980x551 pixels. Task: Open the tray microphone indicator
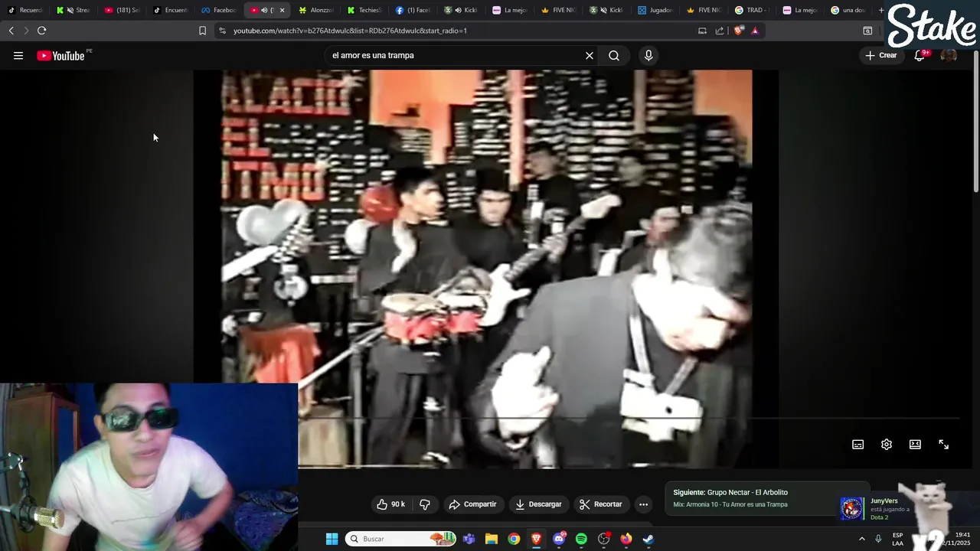tap(878, 539)
